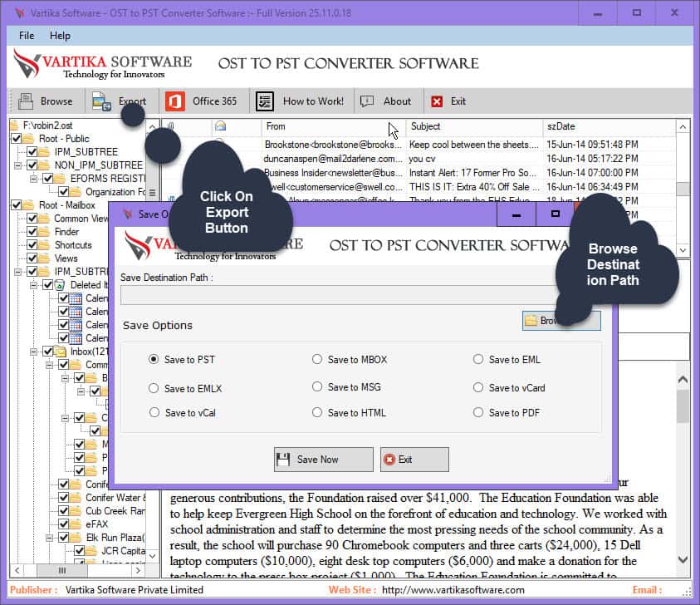This screenshot has height=605, width=700.
Task: Click the Vartika Software logo in main window
Action: pyautogui.click(x=102, y=64)
